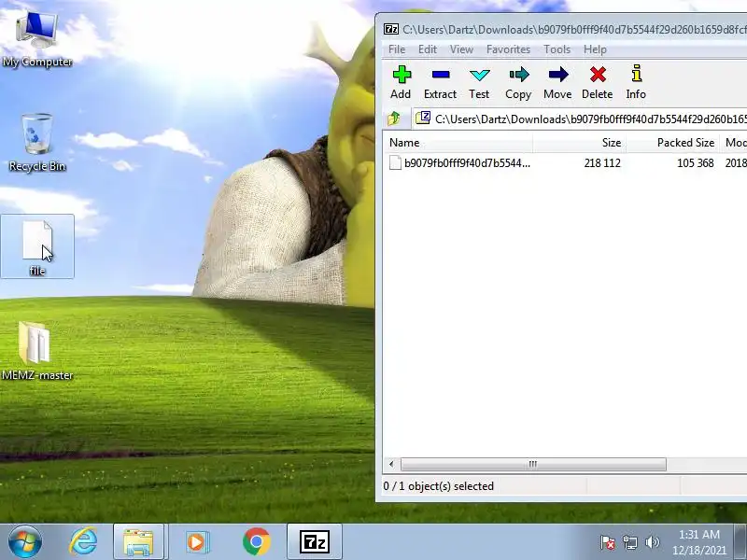Click the archive icon in the address bar

pos(423,118)
